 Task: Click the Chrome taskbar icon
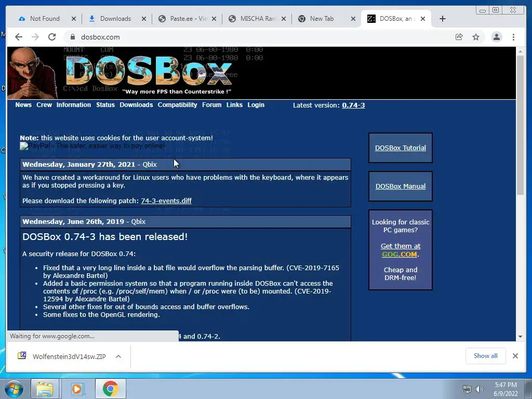coord(110,389)
